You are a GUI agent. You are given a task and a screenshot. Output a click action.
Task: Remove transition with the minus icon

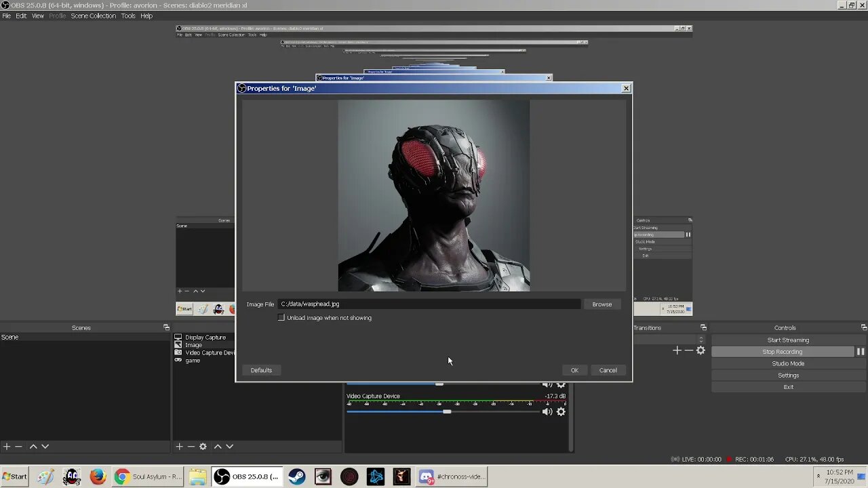coord(688,350)
